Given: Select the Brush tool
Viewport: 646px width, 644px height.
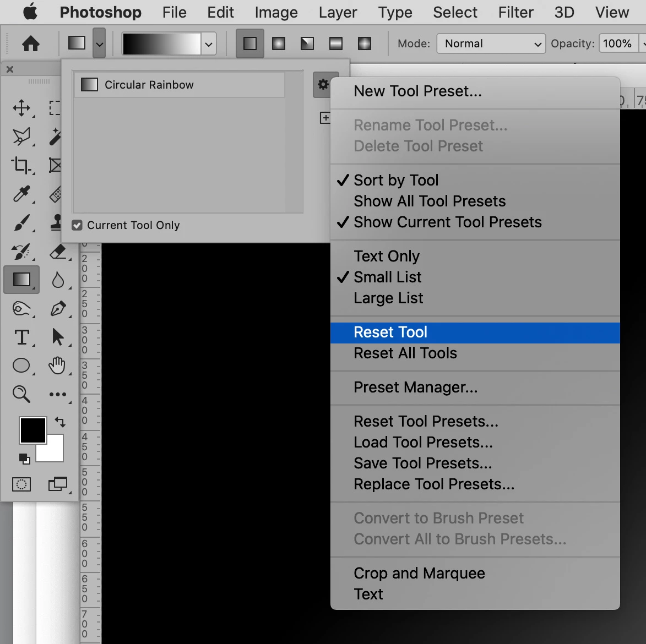Looking at the screenshot, I should point(22,223).
